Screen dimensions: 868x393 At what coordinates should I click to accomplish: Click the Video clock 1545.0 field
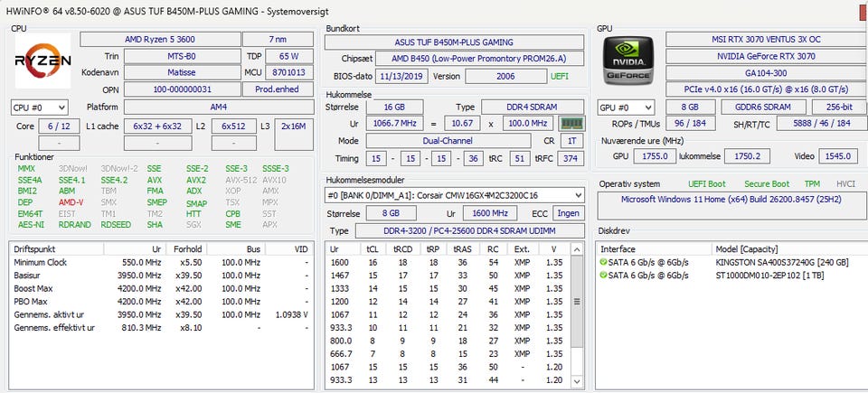(837, 156)
